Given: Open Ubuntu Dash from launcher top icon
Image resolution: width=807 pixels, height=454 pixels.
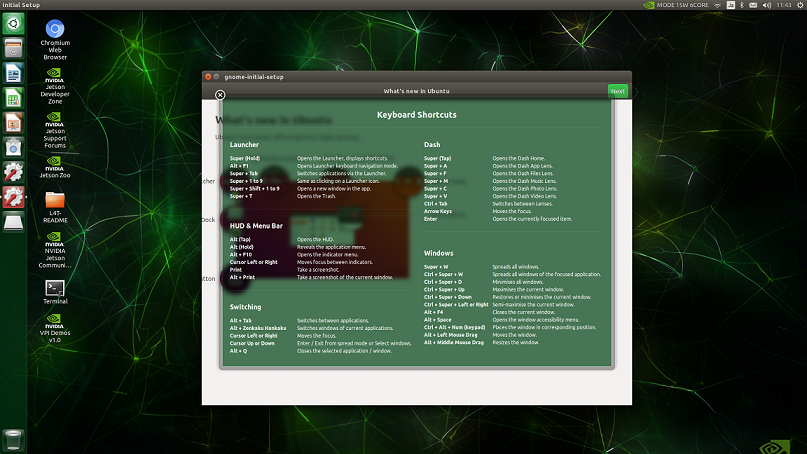Looking at the screenshot, I should pyautogui.click(x=13, y=24).
